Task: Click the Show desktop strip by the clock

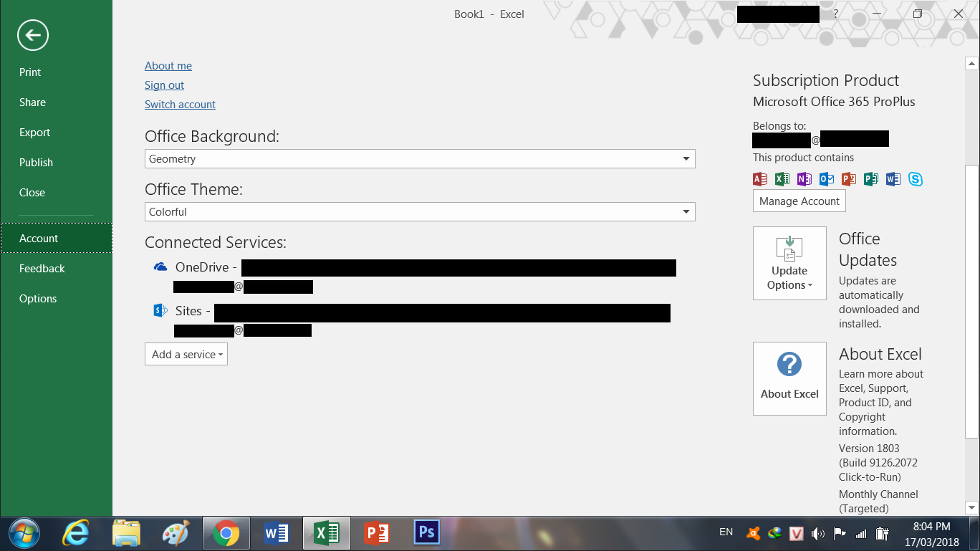Action: [x=974, y=533]
